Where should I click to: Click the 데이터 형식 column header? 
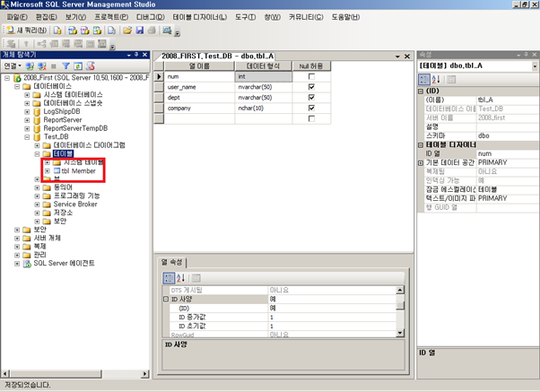point(264,65)
